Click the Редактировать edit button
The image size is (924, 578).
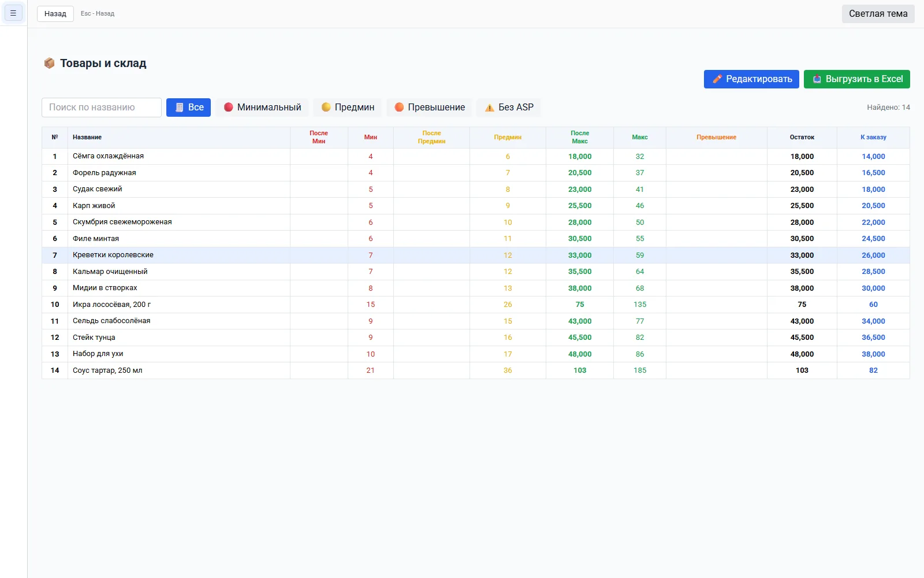click(751, 79)
